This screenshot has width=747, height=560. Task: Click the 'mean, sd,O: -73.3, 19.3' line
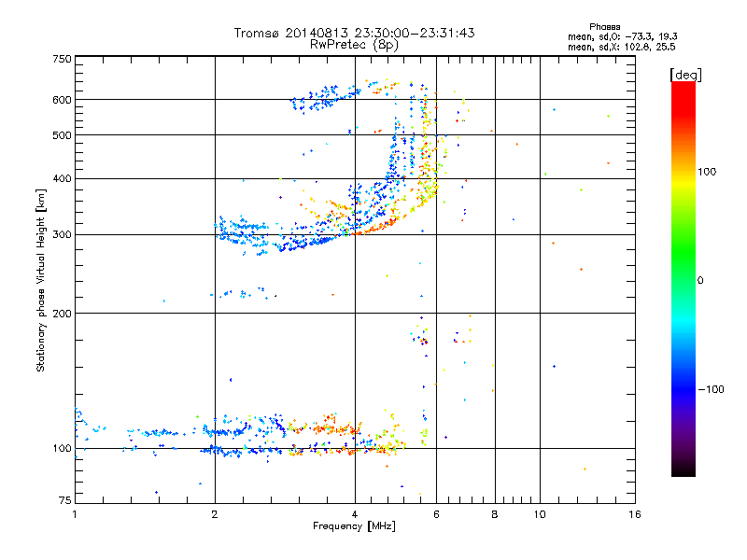point(622,36)
